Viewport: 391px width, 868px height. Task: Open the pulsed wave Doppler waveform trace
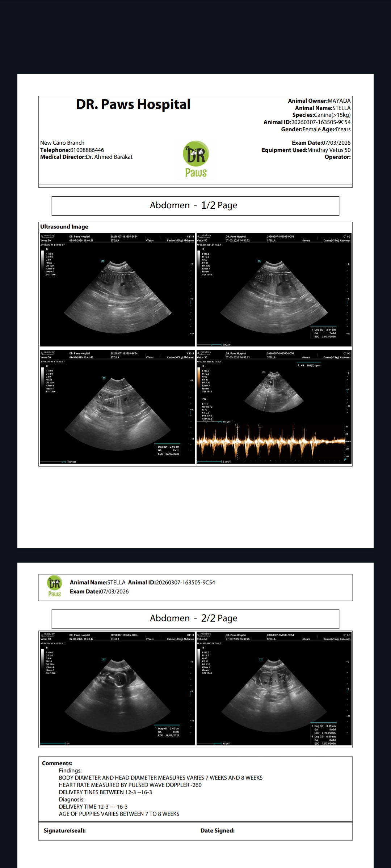point(272,441)
